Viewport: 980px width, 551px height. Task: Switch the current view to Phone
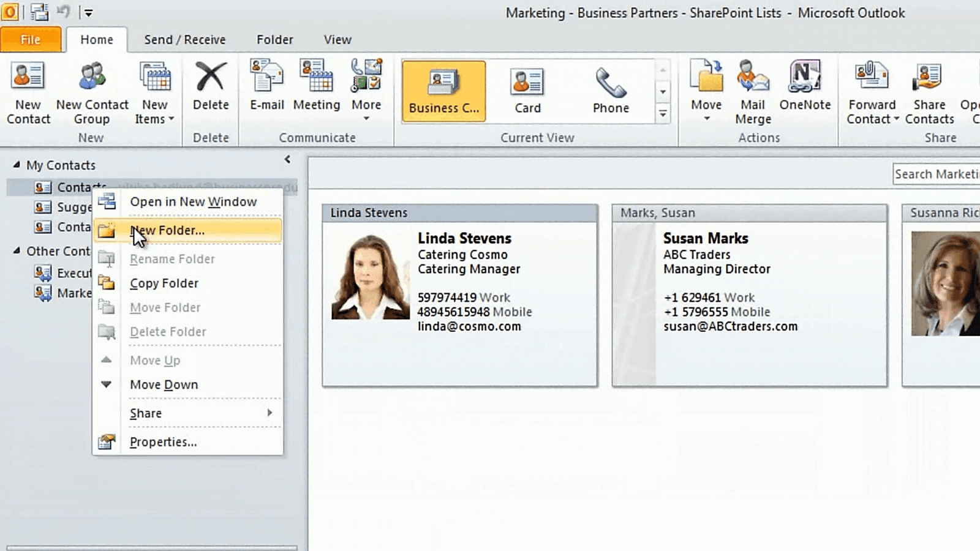click(611, 91)
